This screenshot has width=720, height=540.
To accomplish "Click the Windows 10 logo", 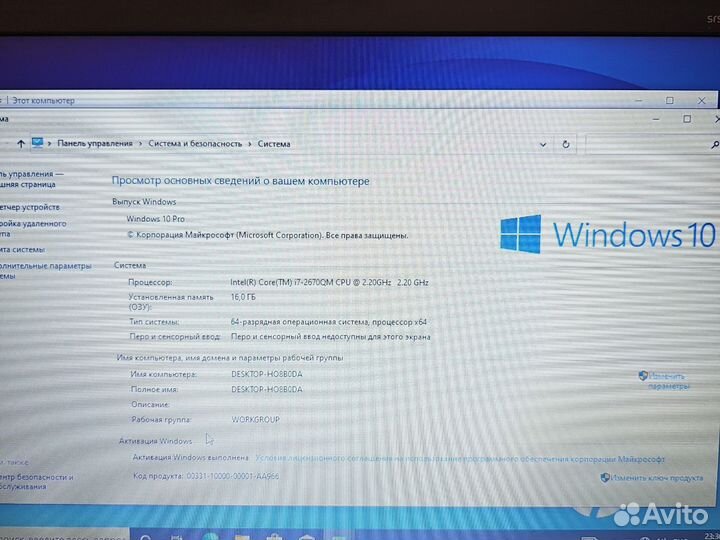I will pos(607,234).
